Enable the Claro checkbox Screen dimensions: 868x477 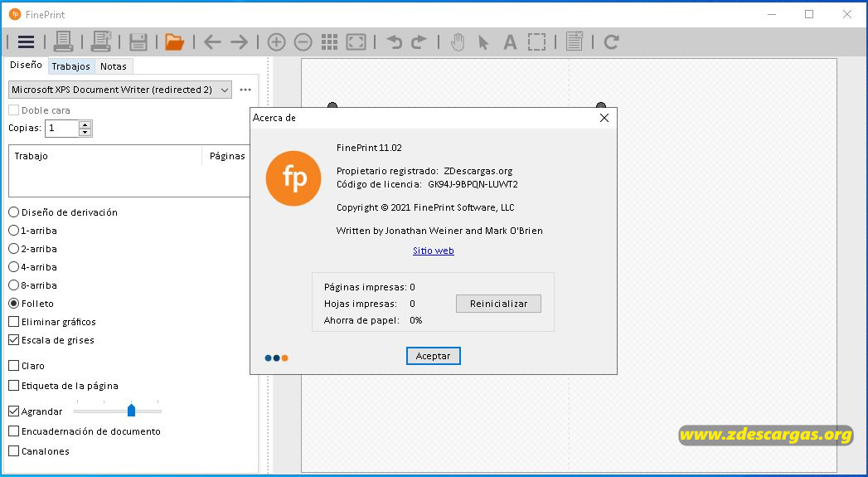[14, 366]
